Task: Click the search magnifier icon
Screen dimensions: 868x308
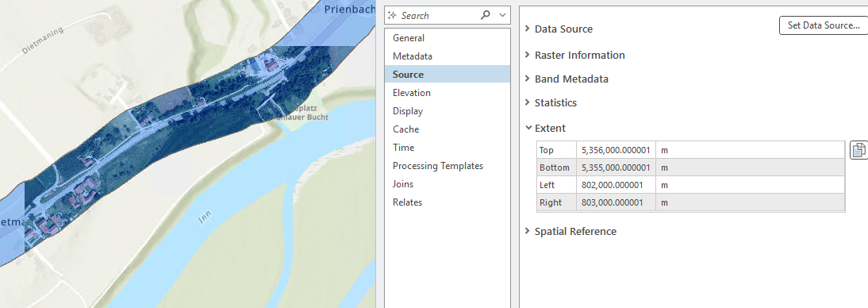Action: (486, 16)
